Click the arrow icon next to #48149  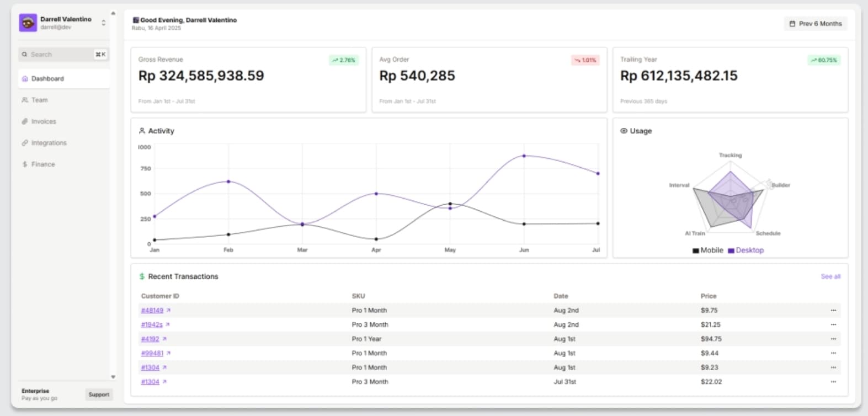pyautogui.click(x=168, y=311)
